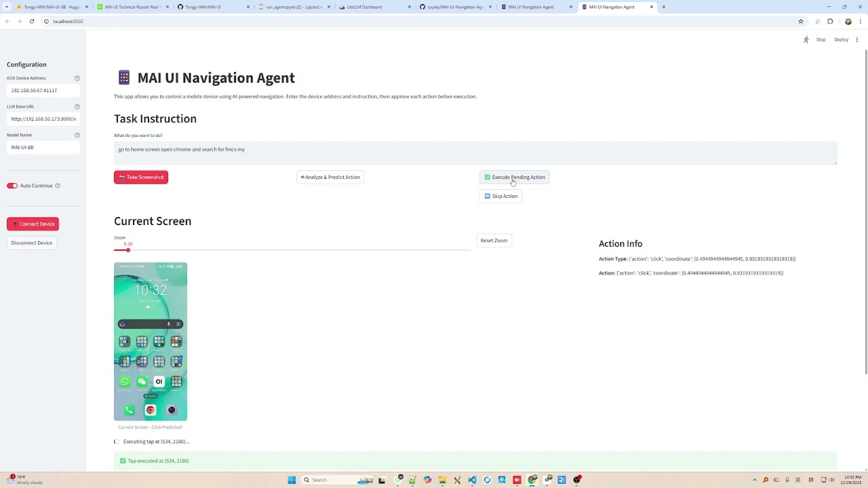
Task: Adjust the Zoom slider handle
Action: (127, 250)
